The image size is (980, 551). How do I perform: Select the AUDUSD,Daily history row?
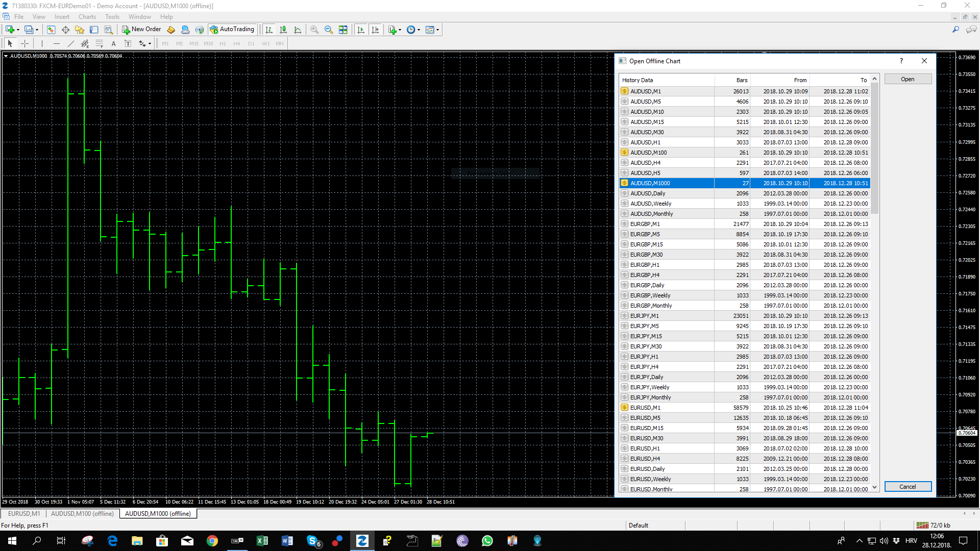[x=745, y=193]
